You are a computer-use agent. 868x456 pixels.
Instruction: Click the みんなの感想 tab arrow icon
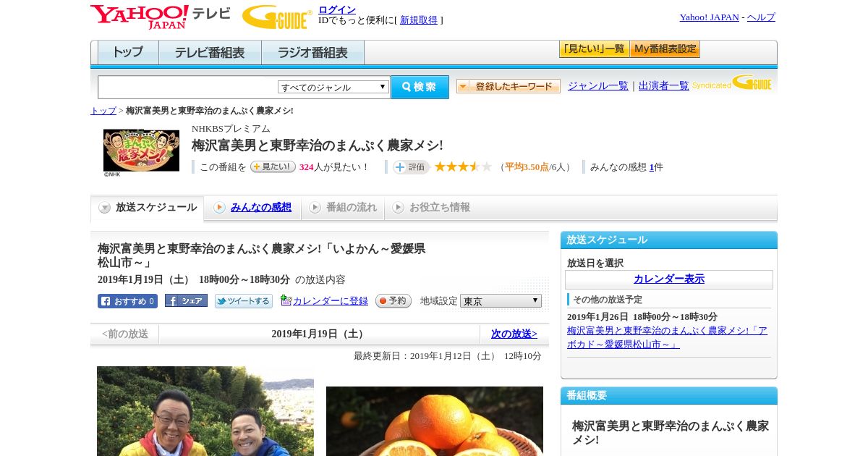pyautogui.click(x=219, y=208)
